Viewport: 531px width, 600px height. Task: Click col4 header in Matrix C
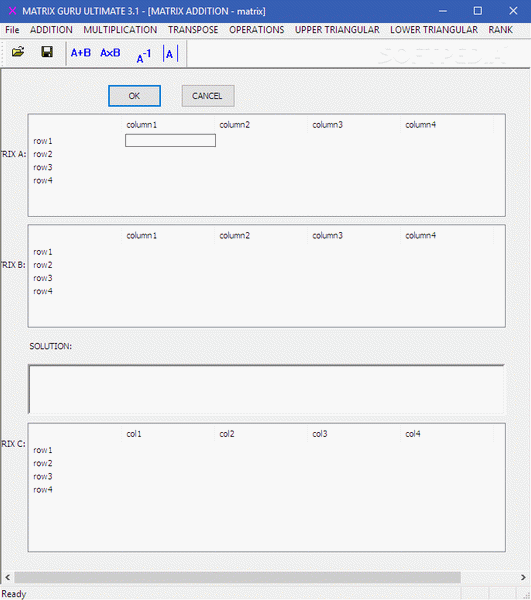413,434
